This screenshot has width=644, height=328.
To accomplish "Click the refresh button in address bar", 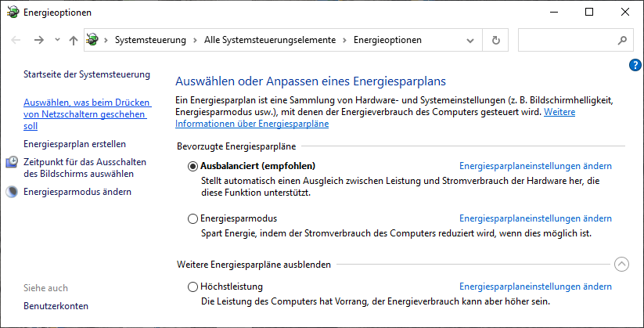I will click(x=495, y=40).
